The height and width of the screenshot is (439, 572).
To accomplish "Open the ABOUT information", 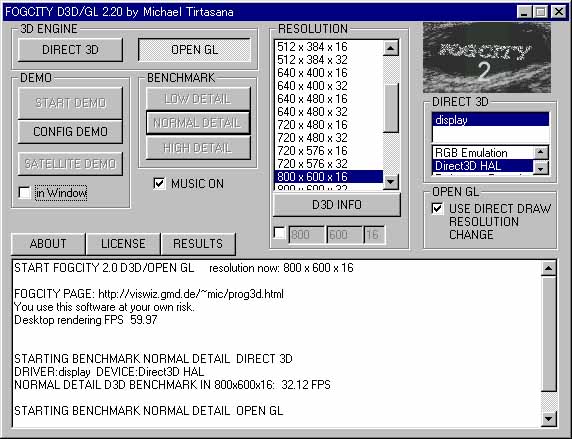I will tap(48, 244).
